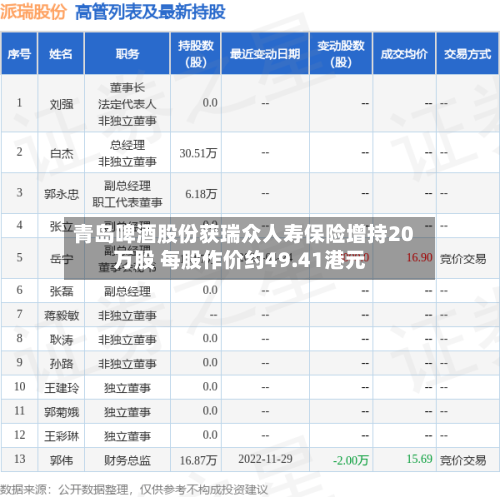
Task: Select the name 蒋毅敏 in row 7
Action: [61, 315]
